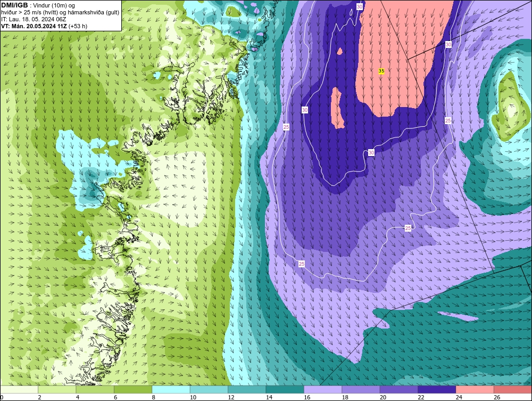Viewport: 532px width, 401px height.
Task: Click the 'IT: Lau. 18. 05. 2024 06Z' line
Action: [x=33, y=19]
